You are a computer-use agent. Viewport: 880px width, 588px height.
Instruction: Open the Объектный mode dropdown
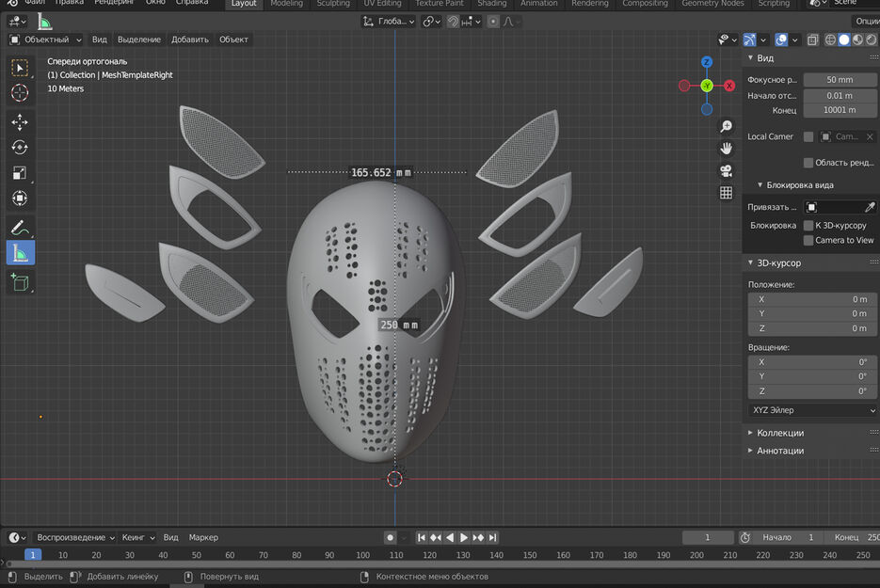[45, 40]
